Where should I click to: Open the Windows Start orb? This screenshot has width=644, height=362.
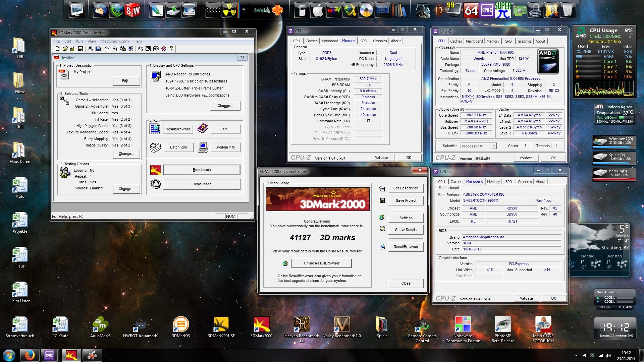(9, 355)
